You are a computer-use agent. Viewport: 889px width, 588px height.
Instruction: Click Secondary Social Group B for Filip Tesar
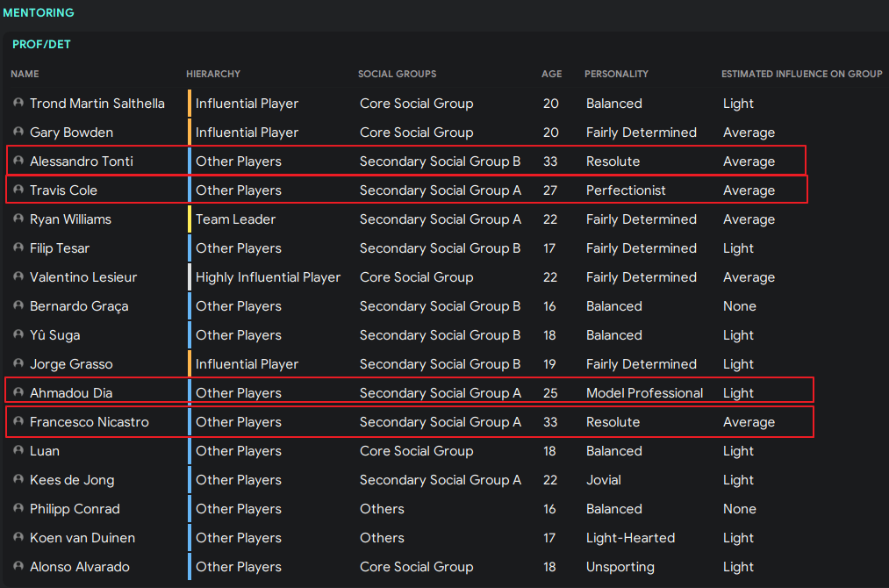tap(440, 247)
